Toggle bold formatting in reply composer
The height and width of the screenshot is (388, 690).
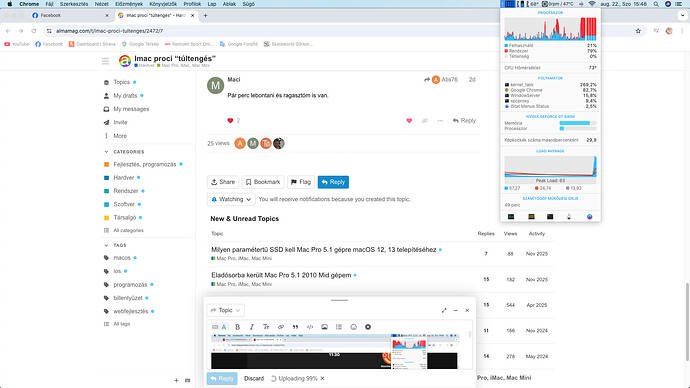click(238, 327)
